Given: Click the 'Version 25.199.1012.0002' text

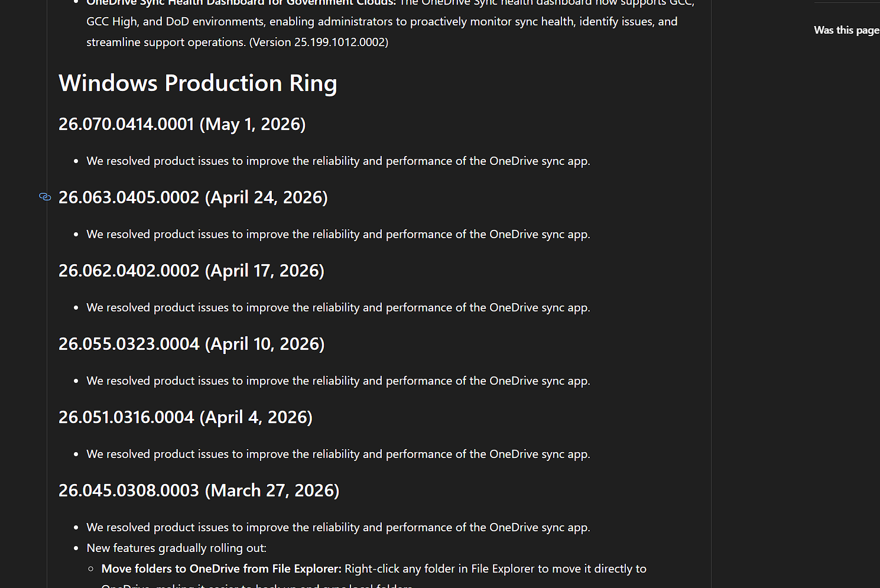Looking at the screenshot, I should (319, 43).
